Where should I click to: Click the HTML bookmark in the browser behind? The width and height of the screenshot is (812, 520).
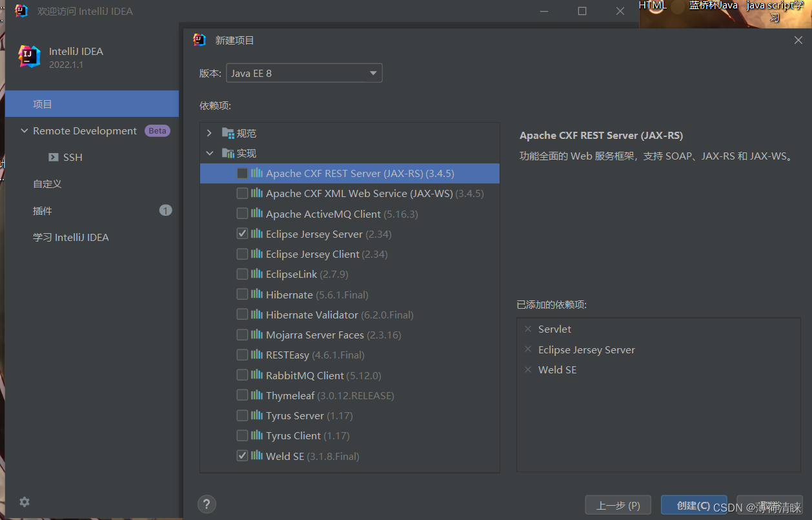[x=653, y=5]
